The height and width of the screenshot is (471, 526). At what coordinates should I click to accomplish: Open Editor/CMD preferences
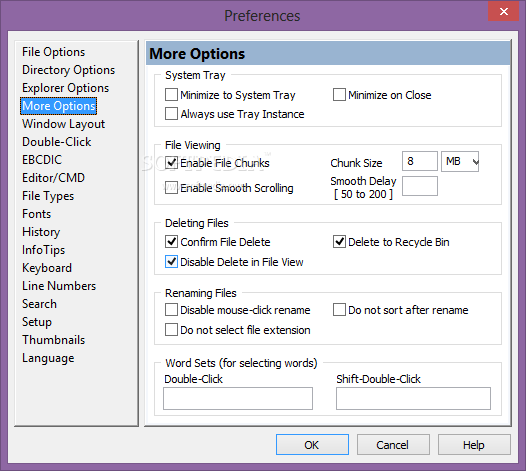click(53, 178)
